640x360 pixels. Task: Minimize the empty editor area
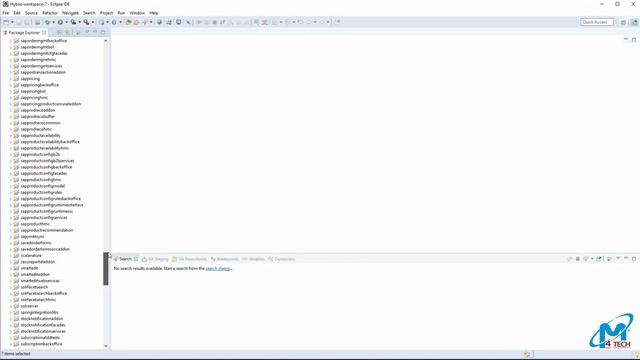[x=626, y=40]
